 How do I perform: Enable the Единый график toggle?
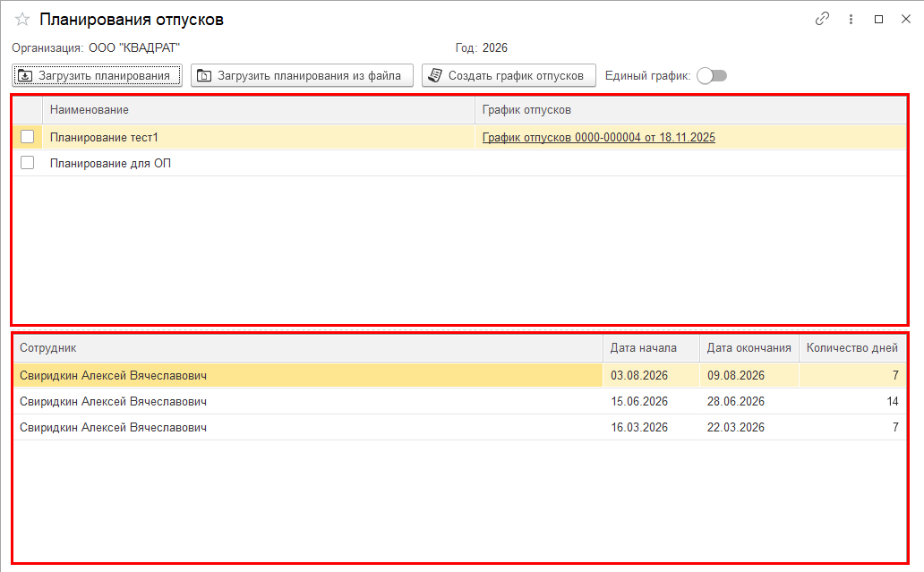712,76
